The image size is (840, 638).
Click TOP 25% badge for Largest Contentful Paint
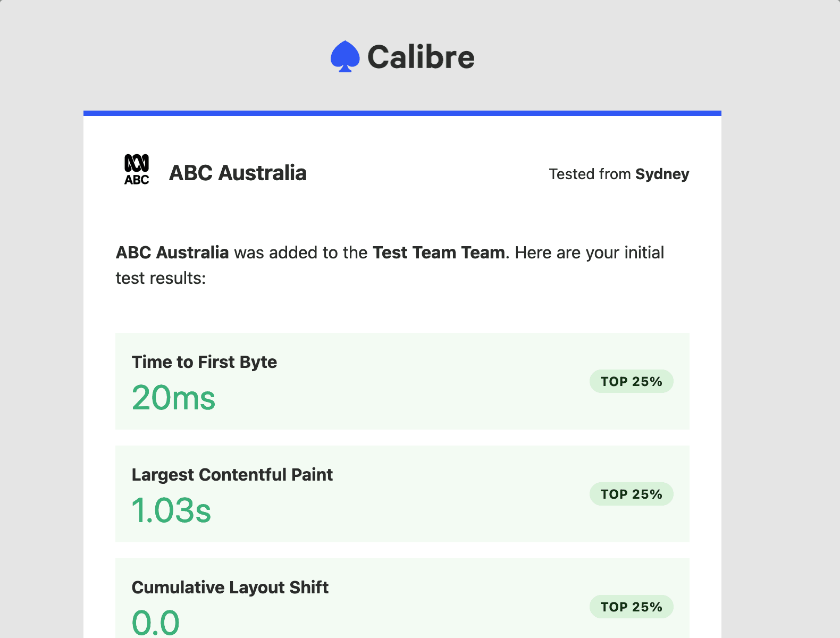click(631, 494)
